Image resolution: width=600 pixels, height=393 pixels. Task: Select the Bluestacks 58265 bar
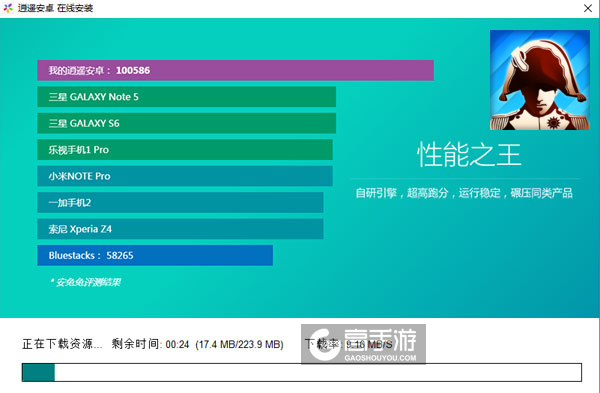(x=155, y=255)
